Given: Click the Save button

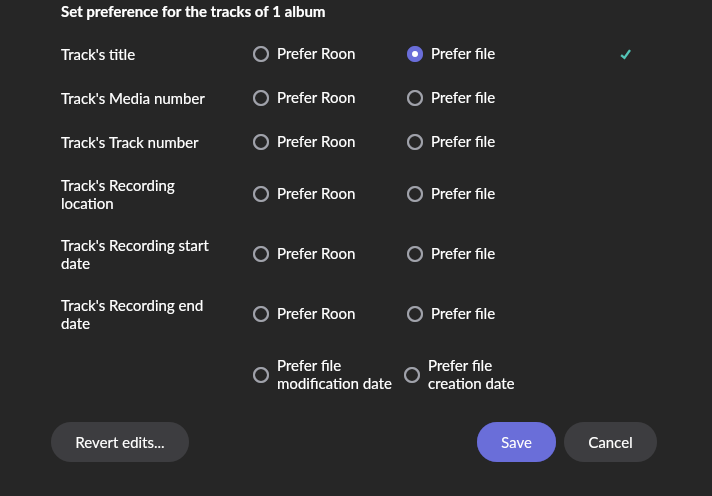Looking at the screenshot, I should point(516,442).
